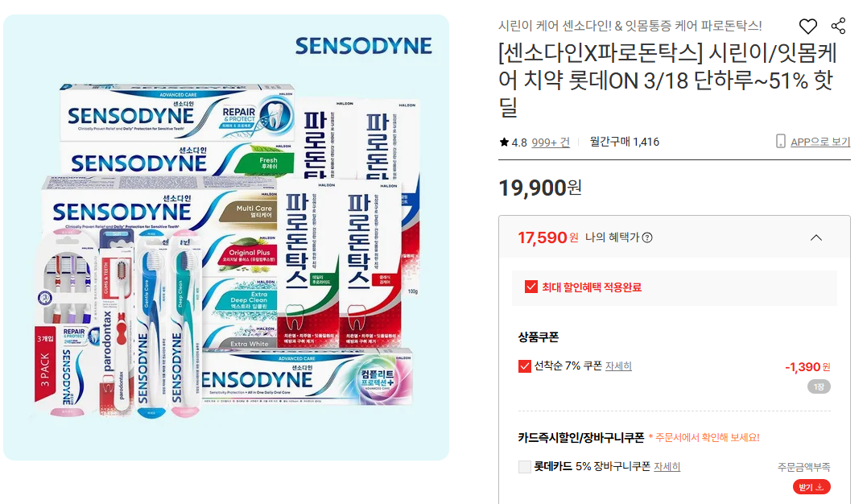This screenshot has width=867, height=504.
Task: Toggle the 선착순 7% 쿠폰 checkbox
Action: point(525,366)
